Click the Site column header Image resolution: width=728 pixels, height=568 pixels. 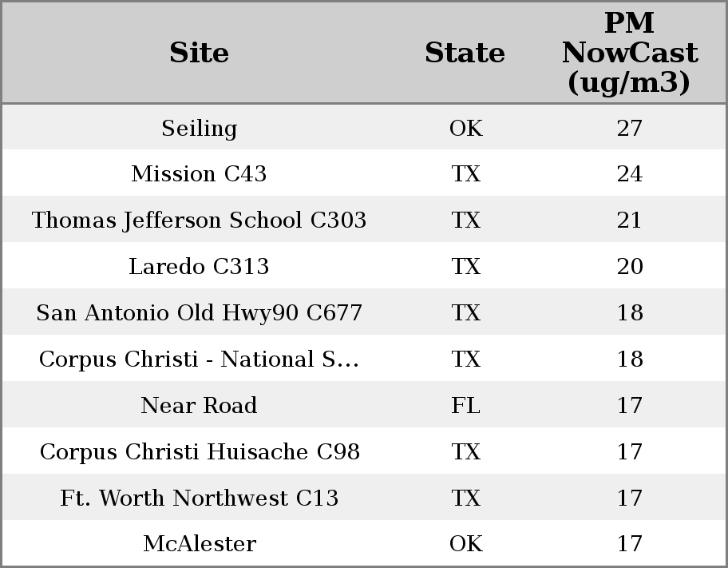coord(199,53)
